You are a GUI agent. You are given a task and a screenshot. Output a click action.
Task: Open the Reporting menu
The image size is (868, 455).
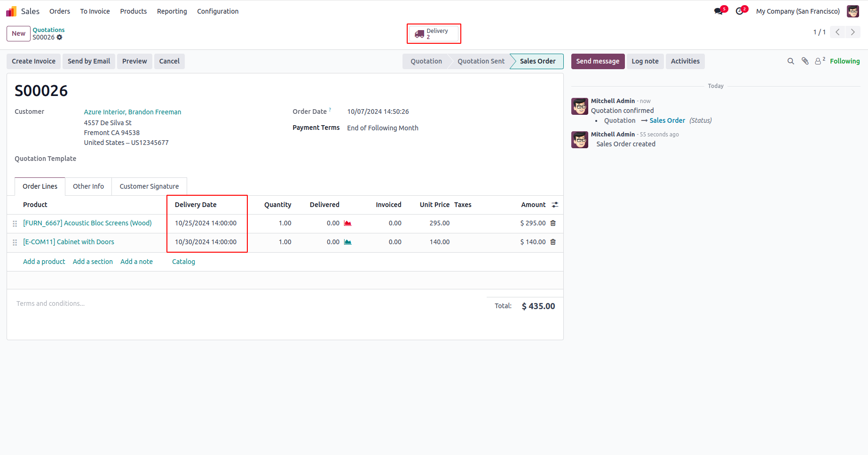(172, 11)
